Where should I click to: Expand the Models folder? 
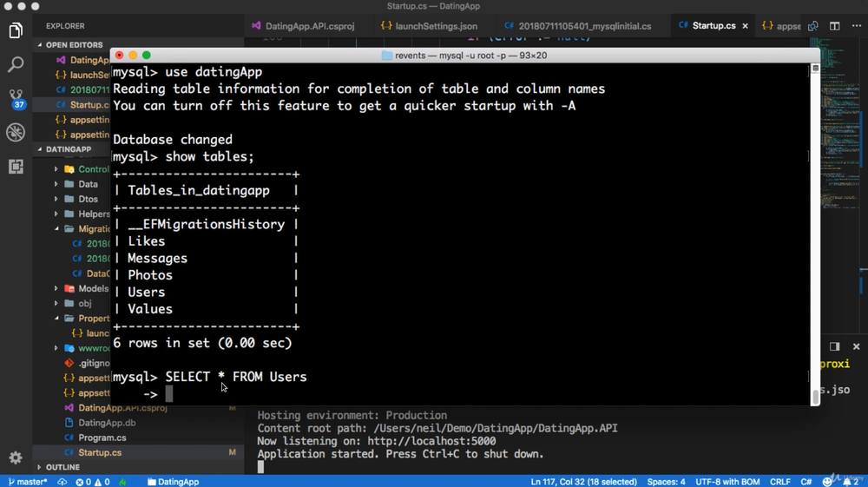(x=83, y=288)
